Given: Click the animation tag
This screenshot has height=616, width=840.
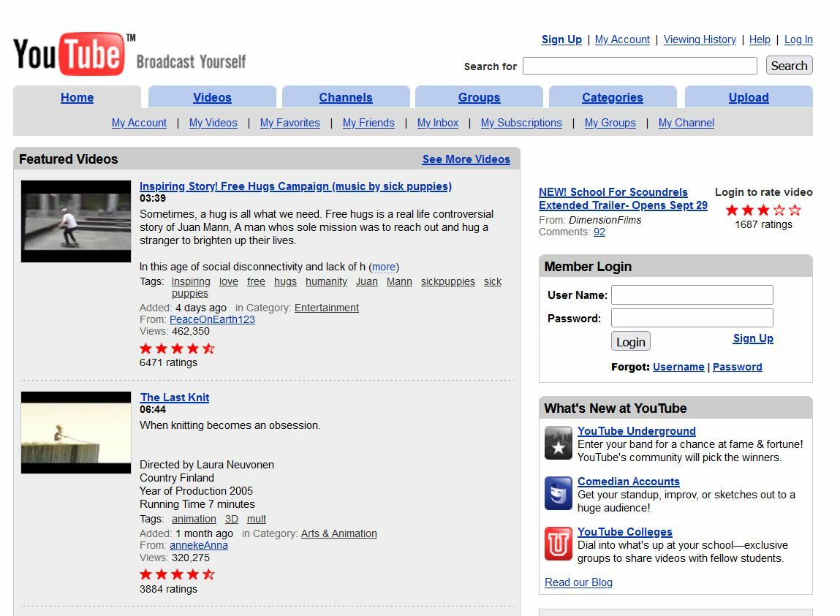Looking at the screenshot, I should pyautogui.click(x=194, y=519).
